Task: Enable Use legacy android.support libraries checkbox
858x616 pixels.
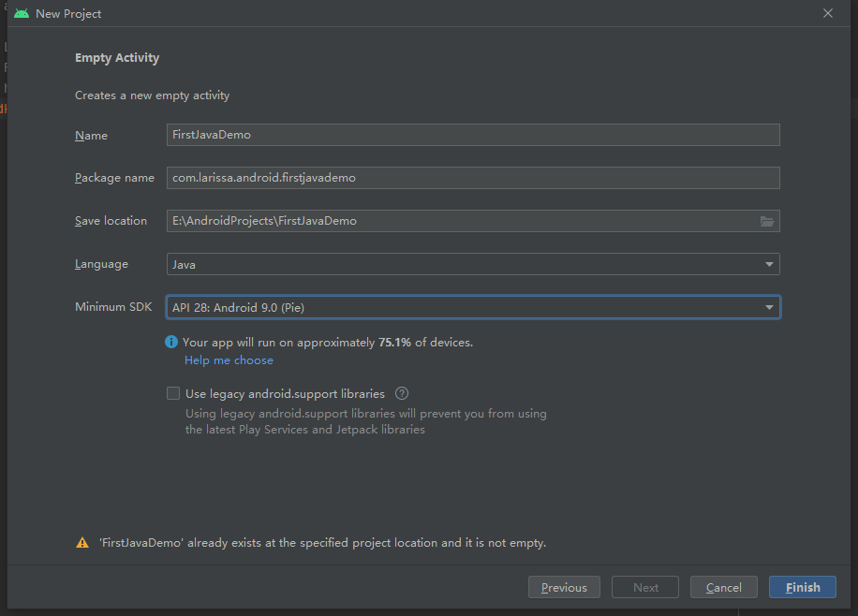Action: click(x=173, y=394)
